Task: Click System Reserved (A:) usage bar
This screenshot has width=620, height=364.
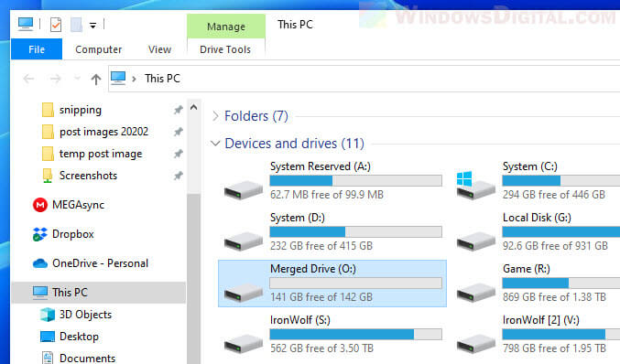Action: click(x=356, y=181)
